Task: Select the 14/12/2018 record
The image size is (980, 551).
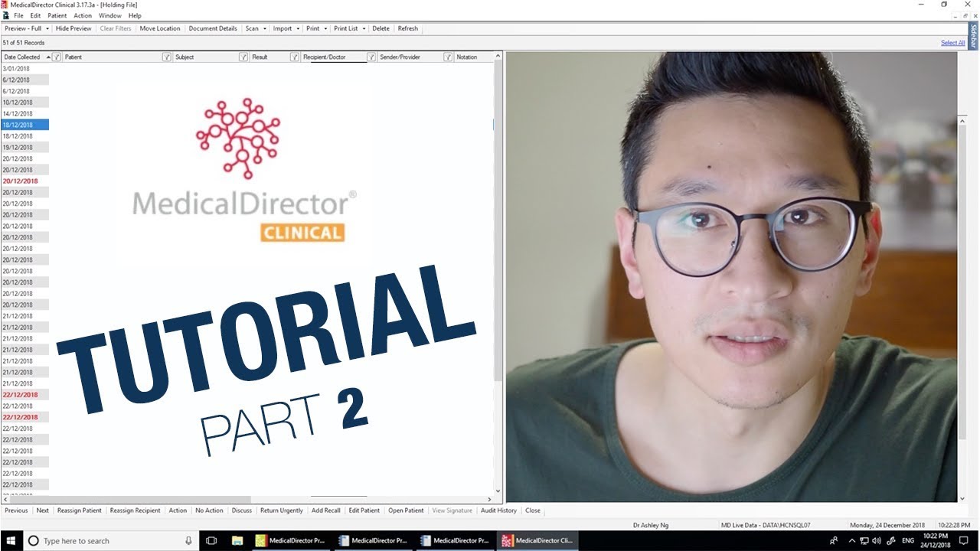Action: coord(24,113)
